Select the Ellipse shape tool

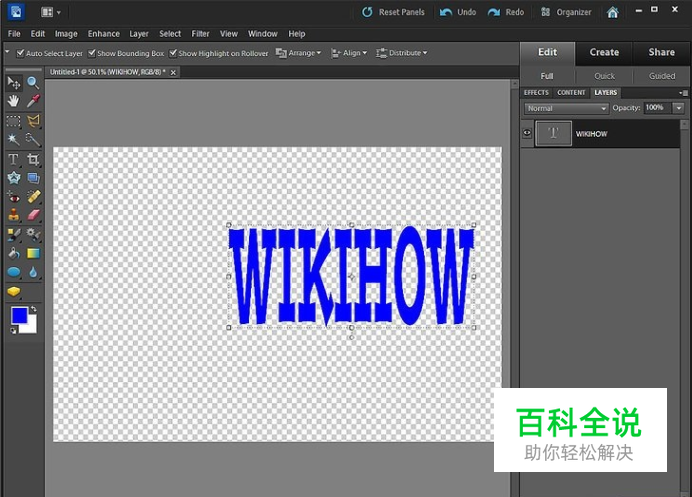(14, 272)
